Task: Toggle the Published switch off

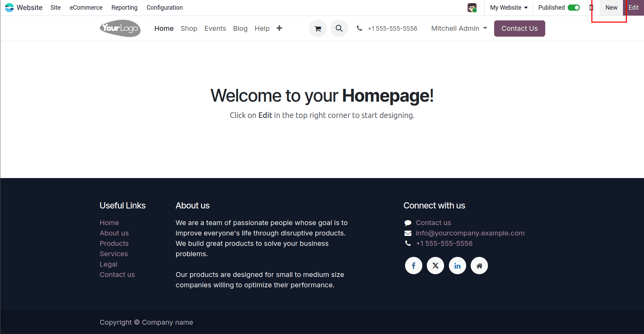Action: 574,7
